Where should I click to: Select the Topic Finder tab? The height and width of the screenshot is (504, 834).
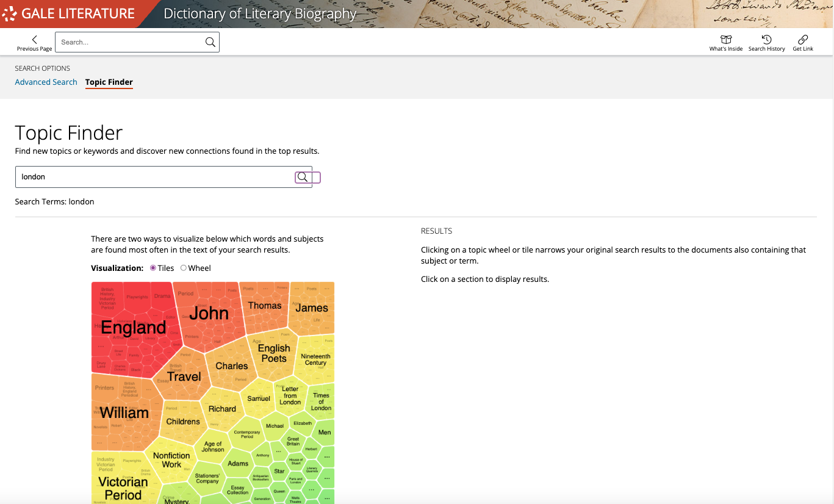click(x=109, y=82)
